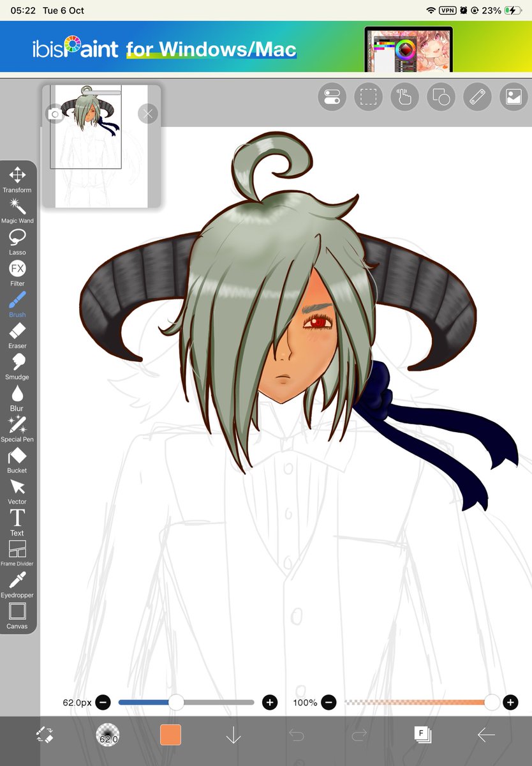Tap the camera icon on reference window
The height and width of the screenshot is (766, 532).
tap(55, 114)
